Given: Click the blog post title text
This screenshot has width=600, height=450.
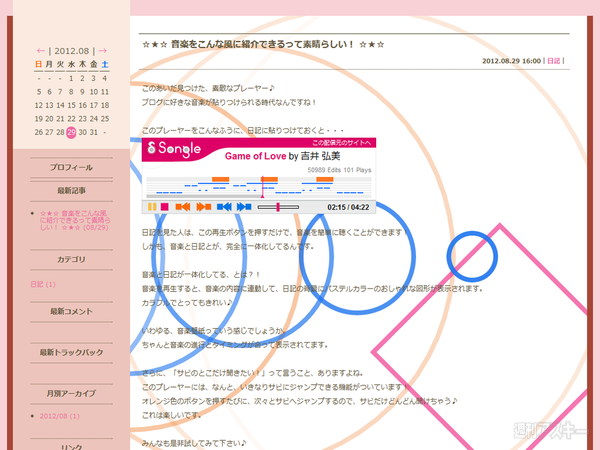Looking at the screenshot, I should point(263,44).
